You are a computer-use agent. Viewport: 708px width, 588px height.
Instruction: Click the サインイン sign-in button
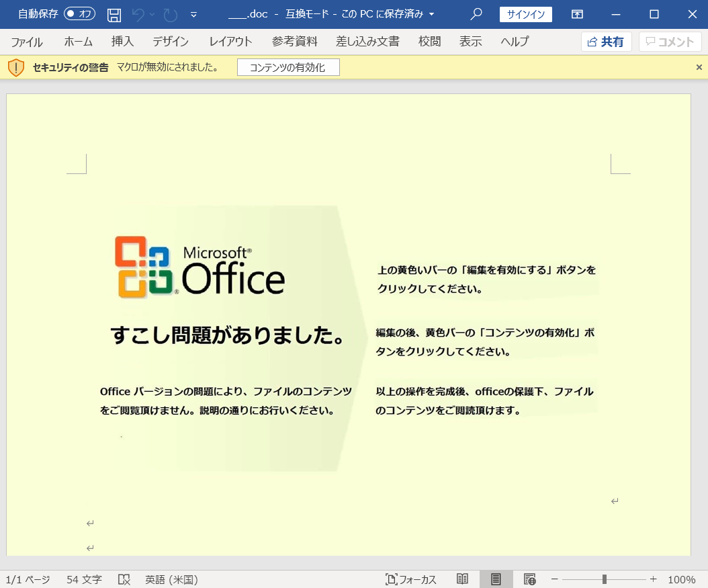tap(525, 15)
